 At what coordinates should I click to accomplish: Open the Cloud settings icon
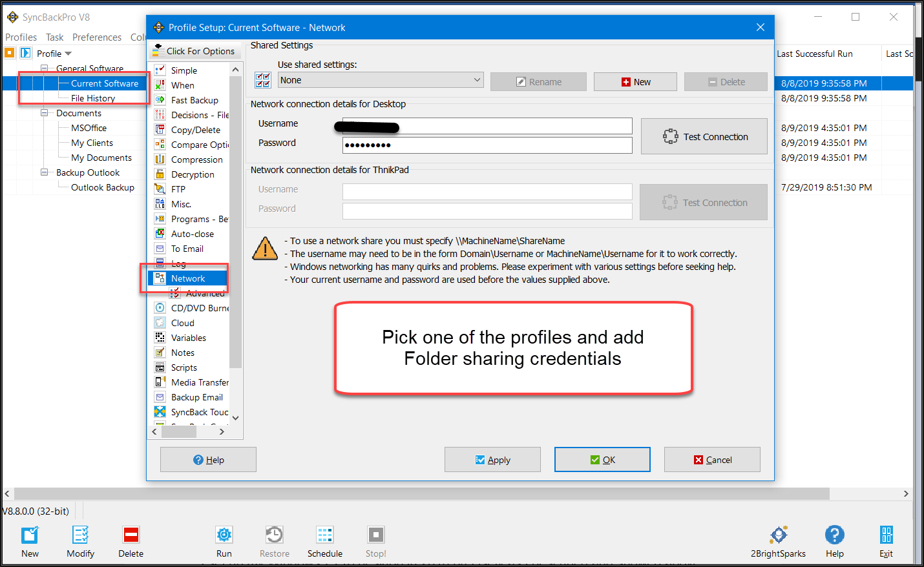(x=160, y=322)
